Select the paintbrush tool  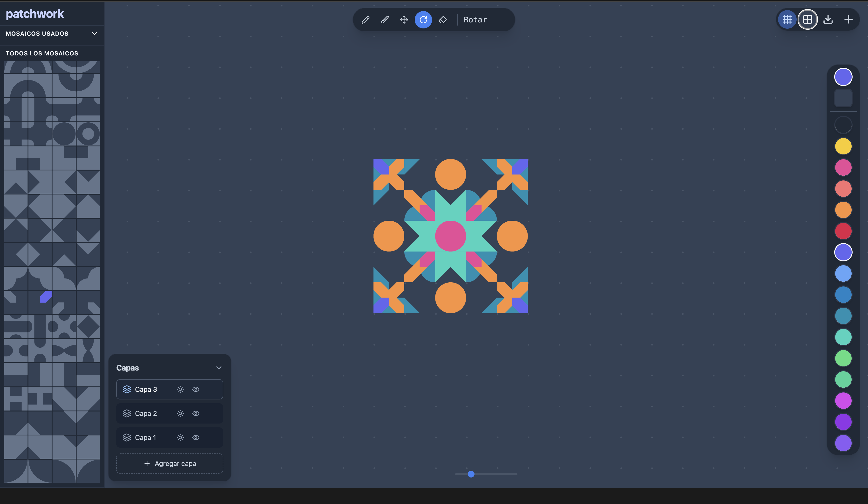tap(385, 20)
